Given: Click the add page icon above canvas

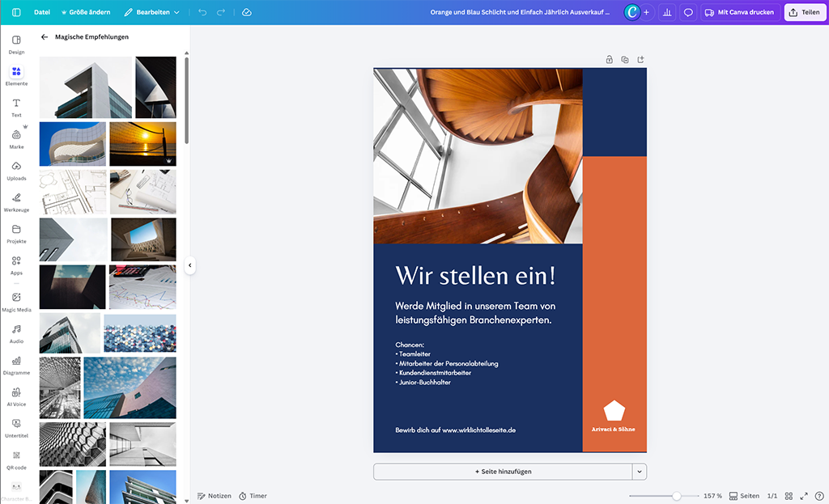Looking at the screenshot, I should [x=641, y=60].
